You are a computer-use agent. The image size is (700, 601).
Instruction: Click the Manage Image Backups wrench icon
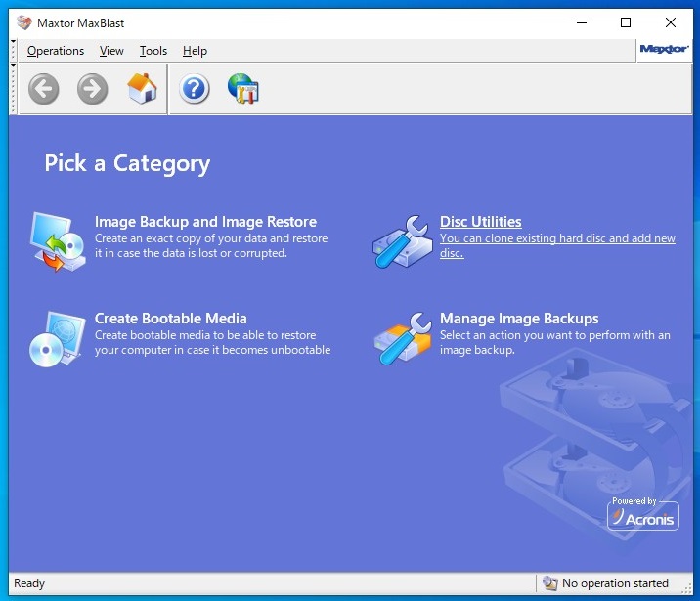point(403,338)
